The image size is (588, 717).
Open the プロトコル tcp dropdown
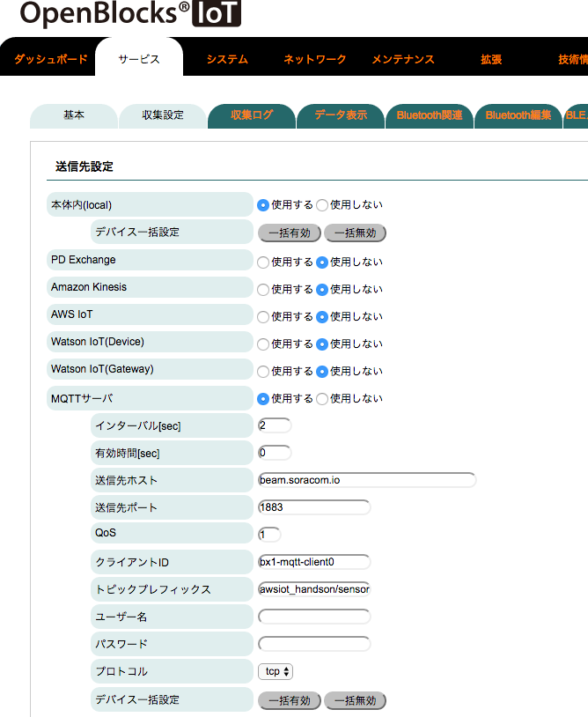tap(276, 671)
